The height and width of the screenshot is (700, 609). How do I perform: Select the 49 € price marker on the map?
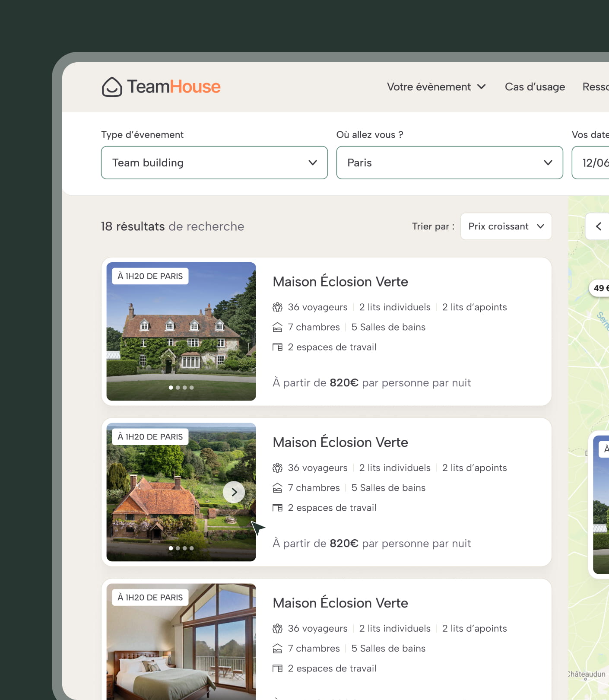coord(599,288)
